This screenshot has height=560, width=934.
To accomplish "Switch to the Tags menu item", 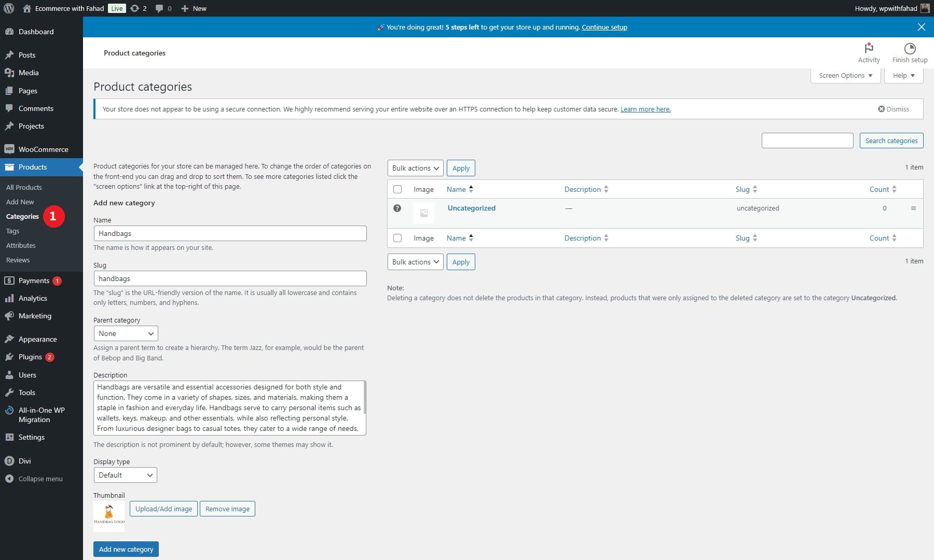I will pyautogui.click(x=13, y=231).
